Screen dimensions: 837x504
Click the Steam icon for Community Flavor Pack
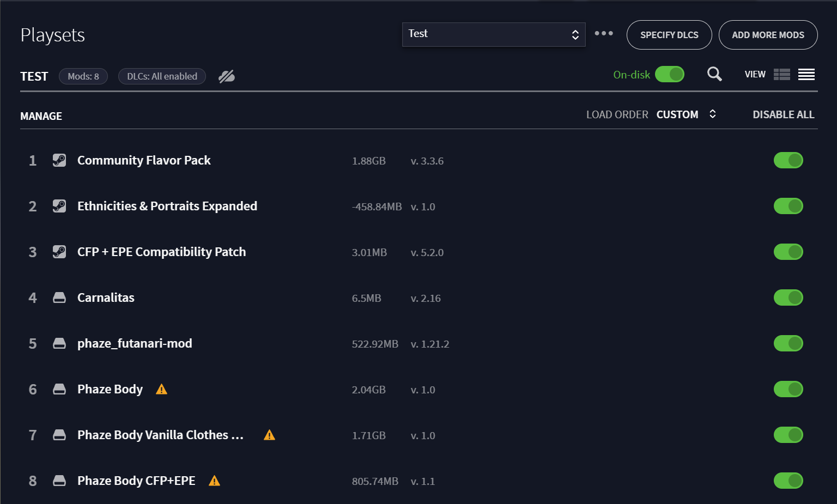[x=59, y=160]
